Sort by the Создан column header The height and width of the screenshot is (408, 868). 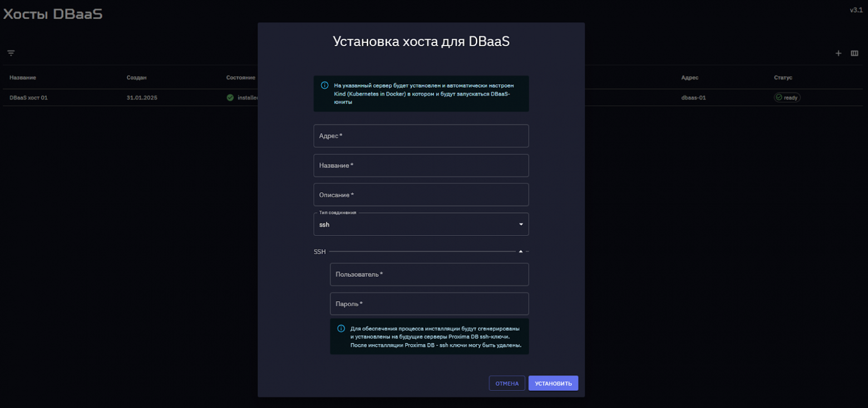click(136, 78)
